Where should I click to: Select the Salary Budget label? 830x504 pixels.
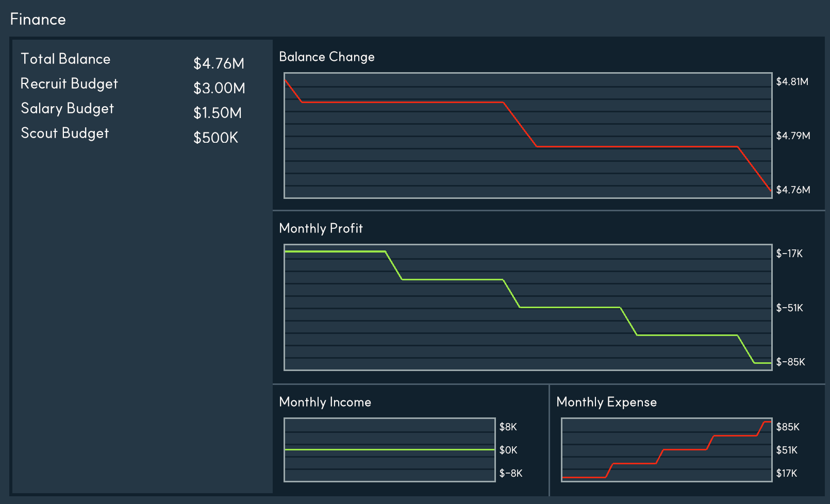coord(67,109)
